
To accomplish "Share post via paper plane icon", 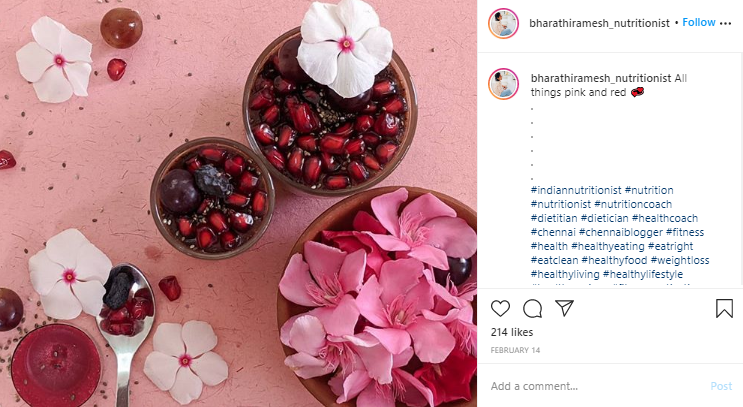I will pyautogui.click(x=564, y=308).
